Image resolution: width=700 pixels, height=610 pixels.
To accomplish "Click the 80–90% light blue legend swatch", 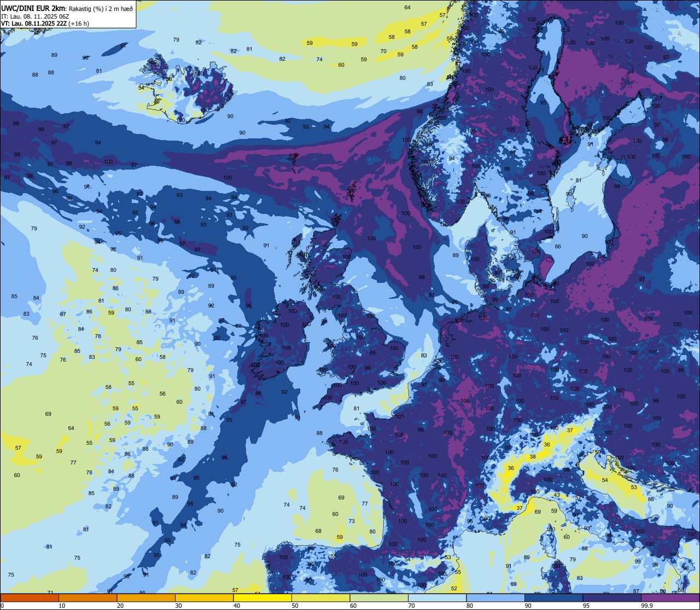I will (495, 597).
